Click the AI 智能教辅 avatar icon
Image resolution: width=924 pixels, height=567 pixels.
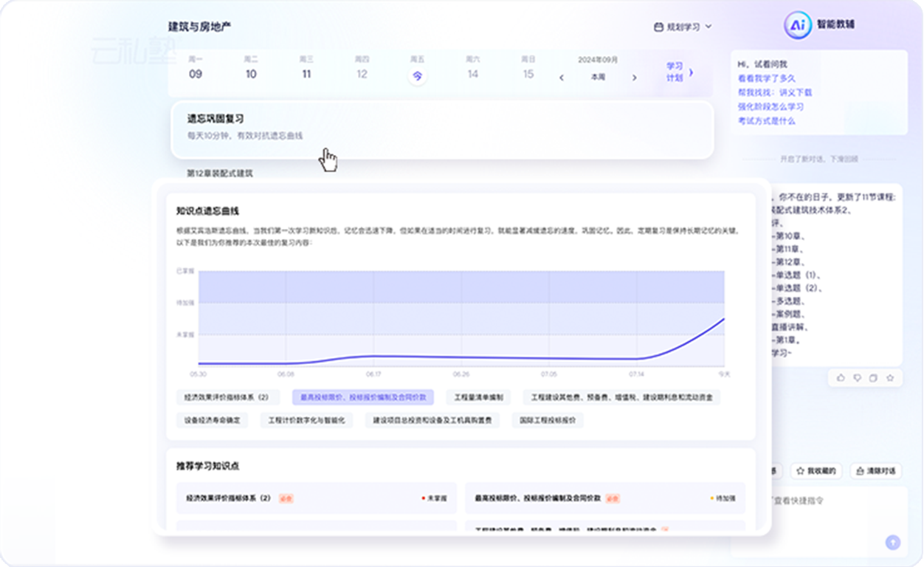[798, 24]
